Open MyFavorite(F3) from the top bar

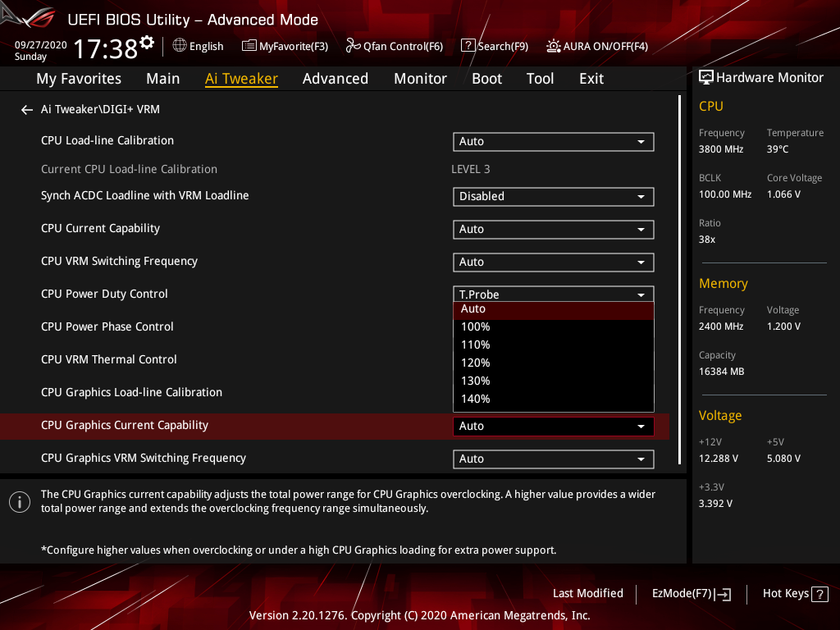(285, 46)
